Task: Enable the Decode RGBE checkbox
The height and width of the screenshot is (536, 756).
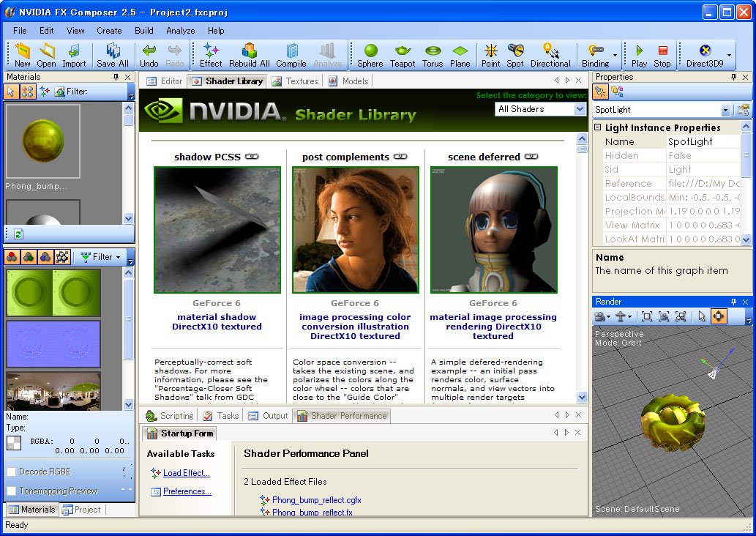Action: 12,472
